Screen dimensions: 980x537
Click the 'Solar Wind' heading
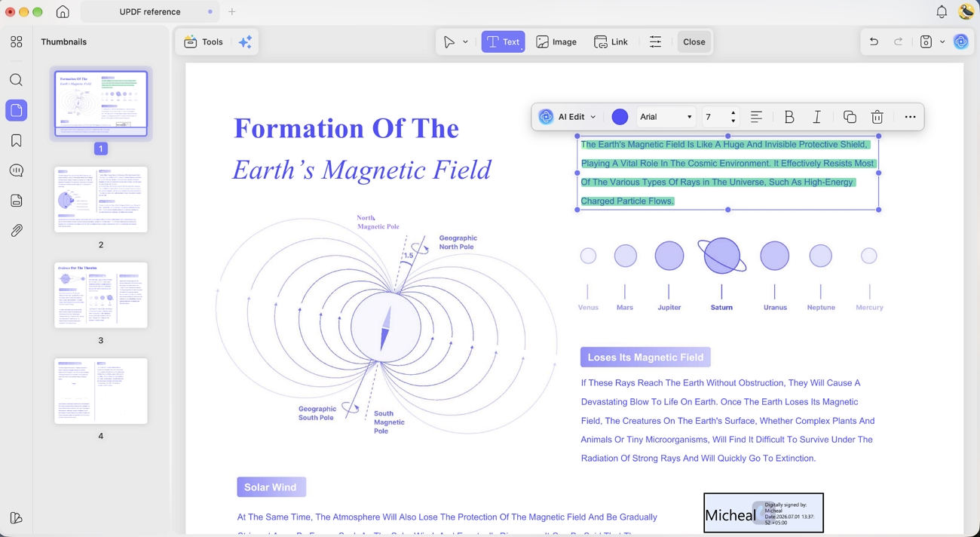click(x=271, y=487)
